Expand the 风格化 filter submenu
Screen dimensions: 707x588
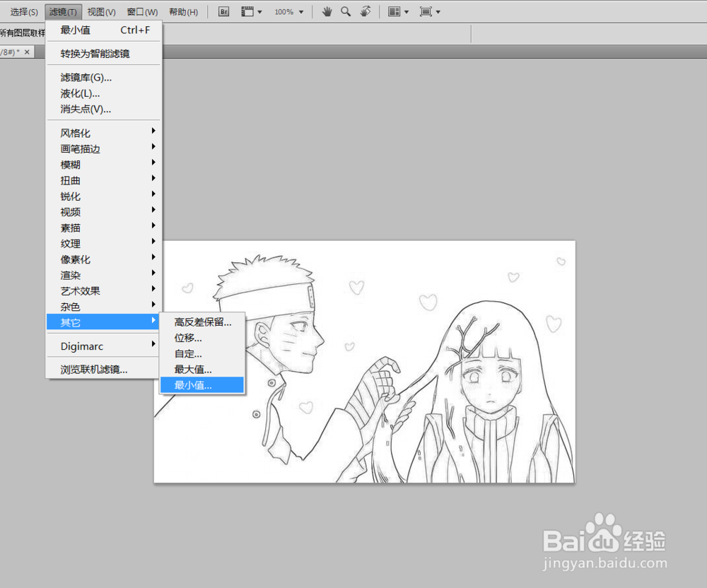[75, 132]
